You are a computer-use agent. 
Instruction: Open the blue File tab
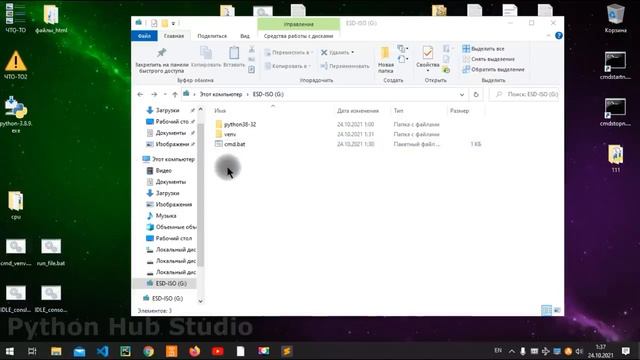pos(144,36)
